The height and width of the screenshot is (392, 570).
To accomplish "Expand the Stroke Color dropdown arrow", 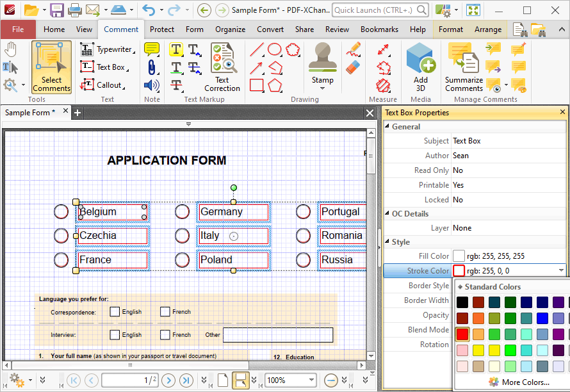I will pos(561,270).
